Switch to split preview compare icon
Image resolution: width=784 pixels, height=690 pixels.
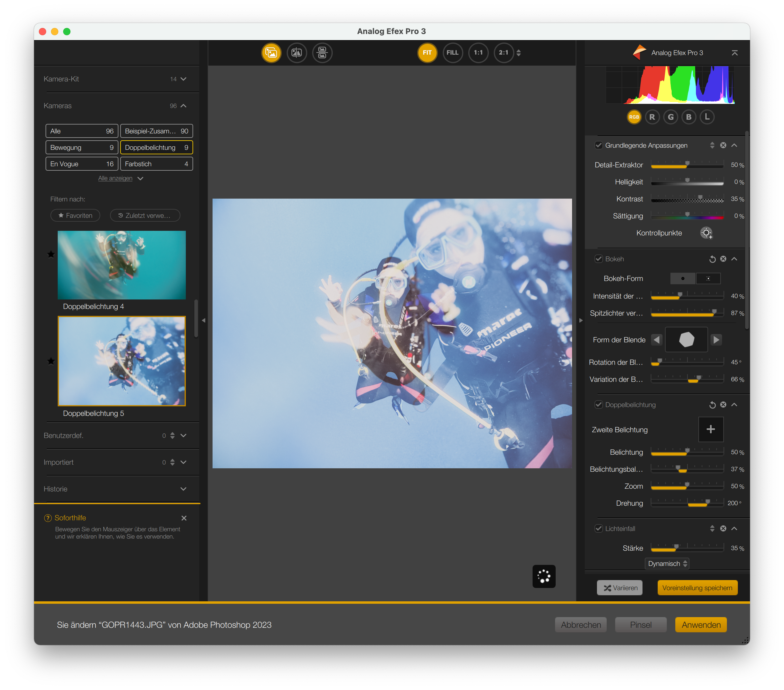pyautogui.click(x=296, y=53)
